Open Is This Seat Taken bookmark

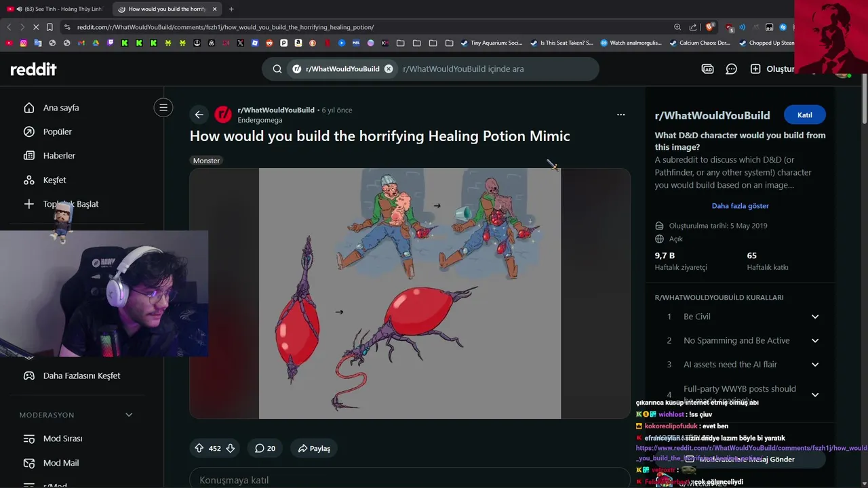(x=561, y=43)
